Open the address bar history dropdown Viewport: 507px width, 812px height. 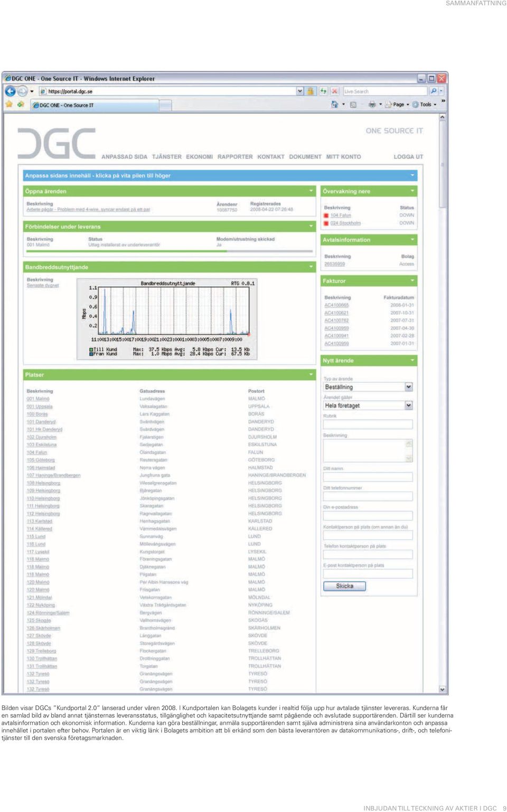pyautogui.click(x=300, y=91)
